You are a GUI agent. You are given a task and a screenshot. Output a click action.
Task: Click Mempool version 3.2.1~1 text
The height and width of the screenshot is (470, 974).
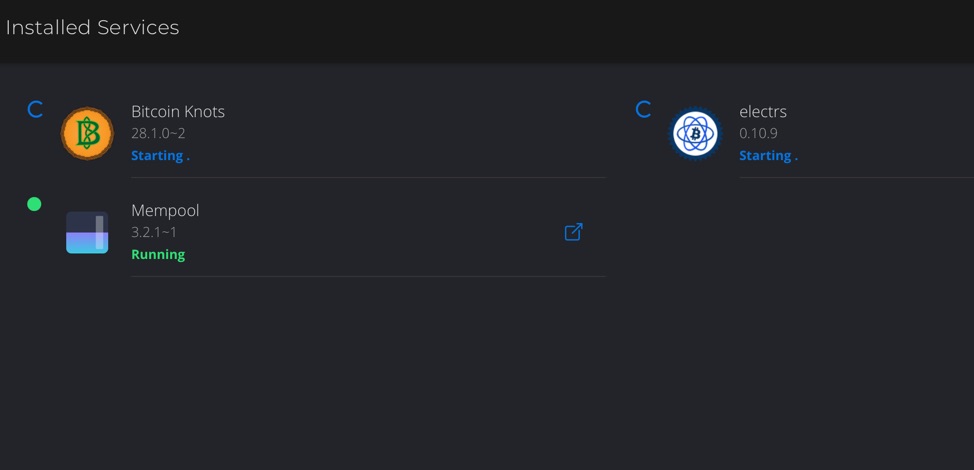coord(154,232)
